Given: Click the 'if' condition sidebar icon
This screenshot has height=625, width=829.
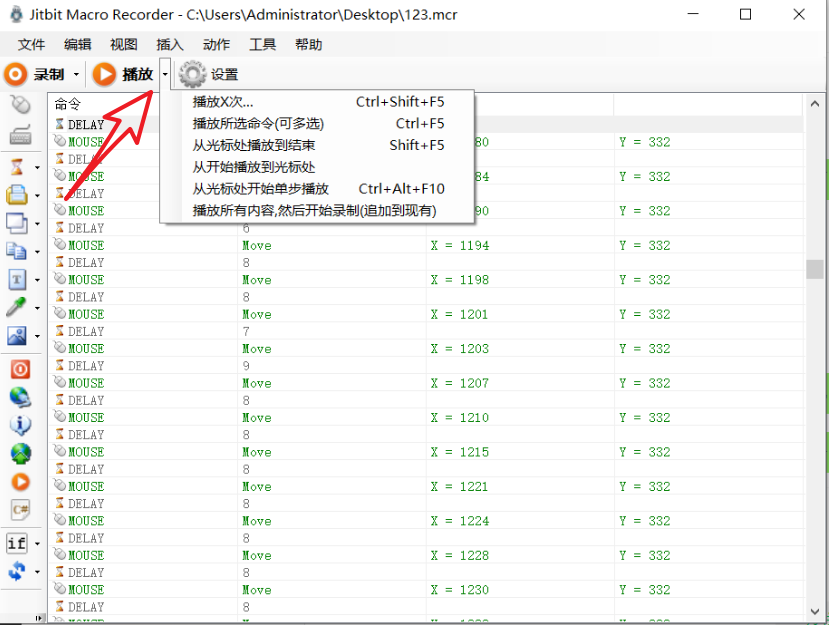Looking at the screenshot, I should [x=17, y=543].
